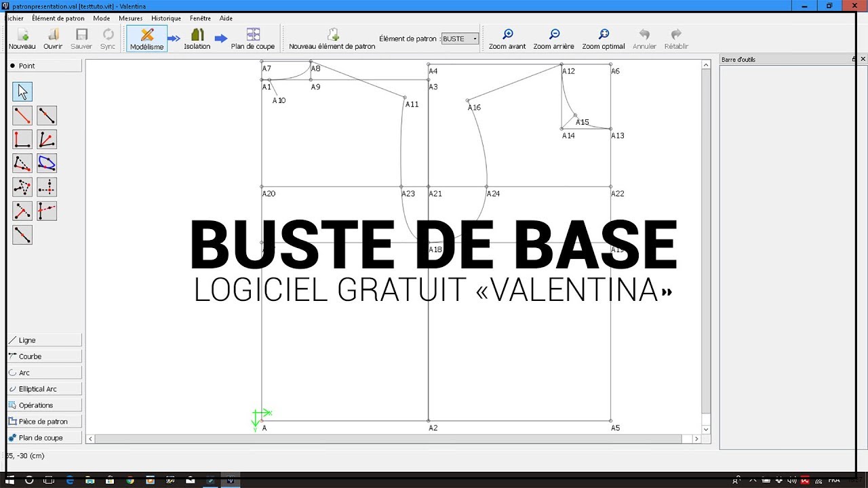The width and height of the screenshot is (868, 488).
Task: Select point label A5 on canvas
Action: 615,428
